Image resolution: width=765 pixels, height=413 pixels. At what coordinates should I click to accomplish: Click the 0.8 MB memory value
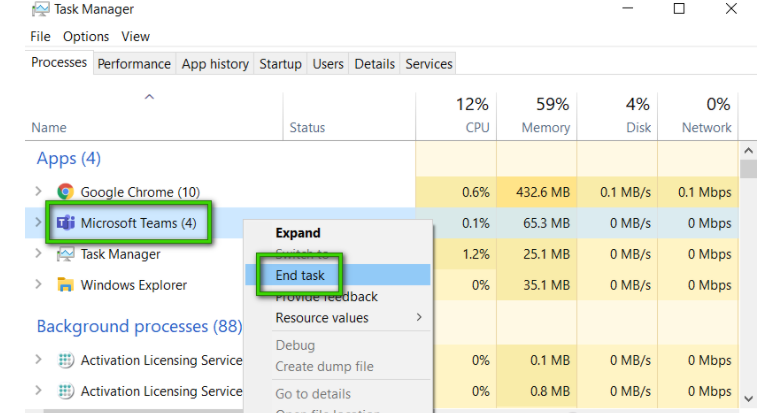tap(550, 391)
